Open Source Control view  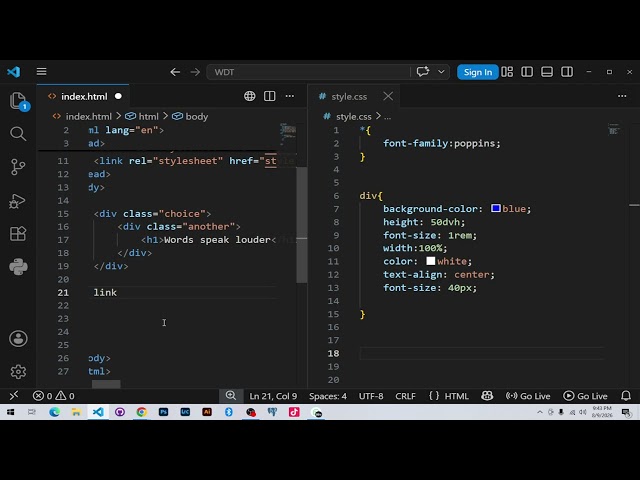click(x=18, y=167)
